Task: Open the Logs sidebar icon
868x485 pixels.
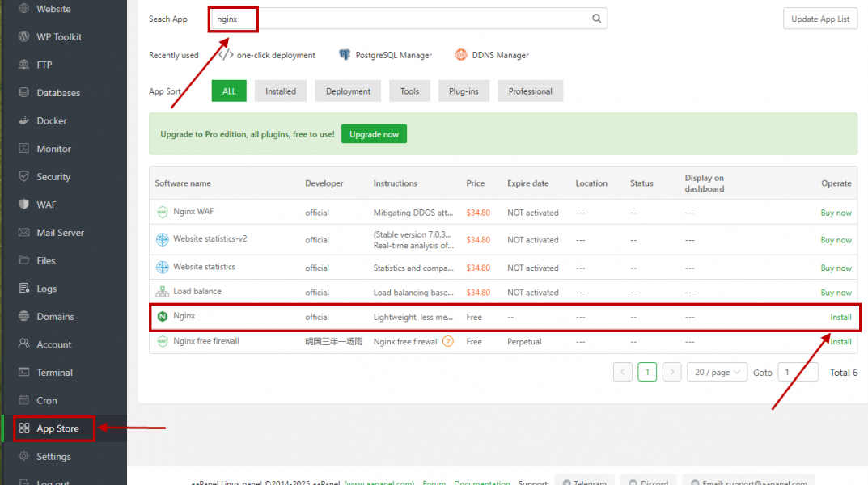Action: point(23,288)
